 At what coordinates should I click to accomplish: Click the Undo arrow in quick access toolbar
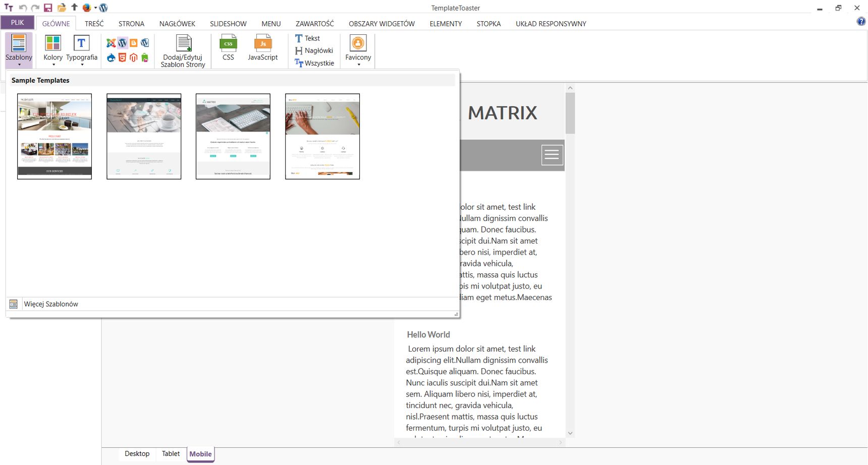(23, 8)
